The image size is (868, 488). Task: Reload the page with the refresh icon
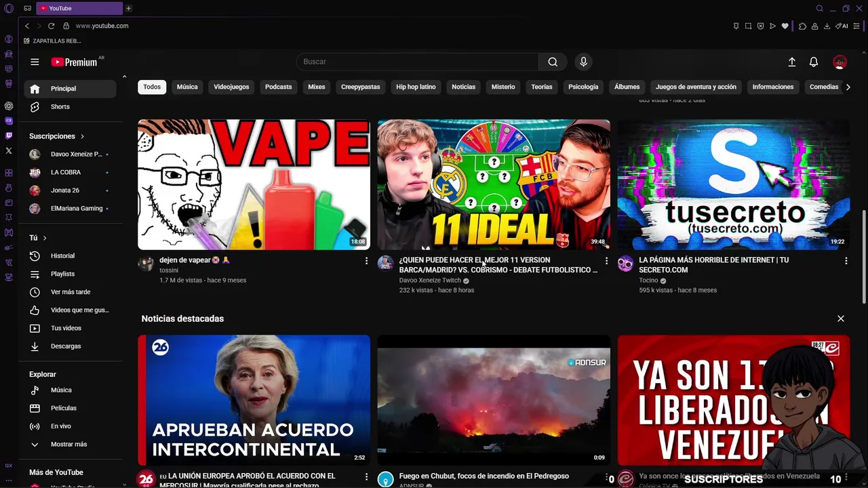pyautogui.click(x=51, y=26)
